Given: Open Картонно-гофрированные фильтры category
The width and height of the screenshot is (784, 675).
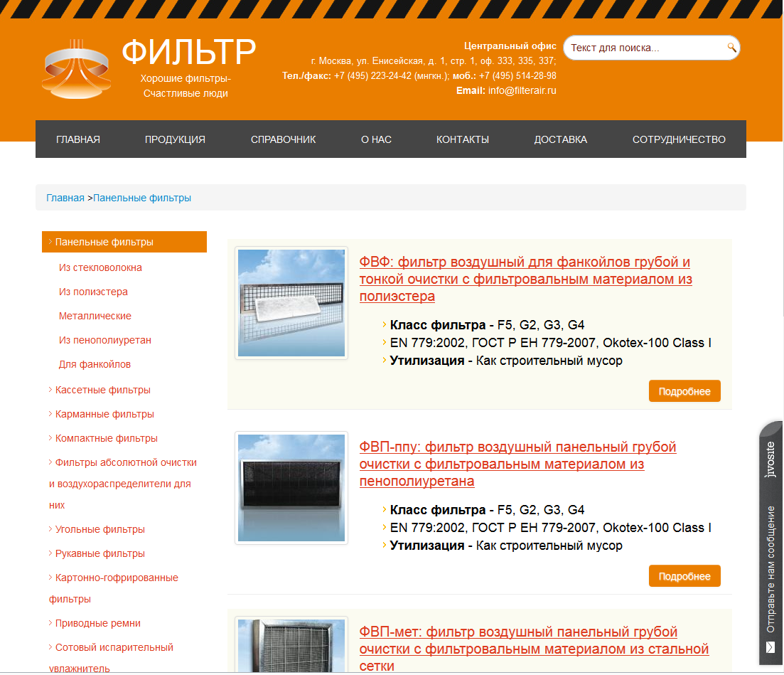Looking at the screenshot, I should 114,588.
